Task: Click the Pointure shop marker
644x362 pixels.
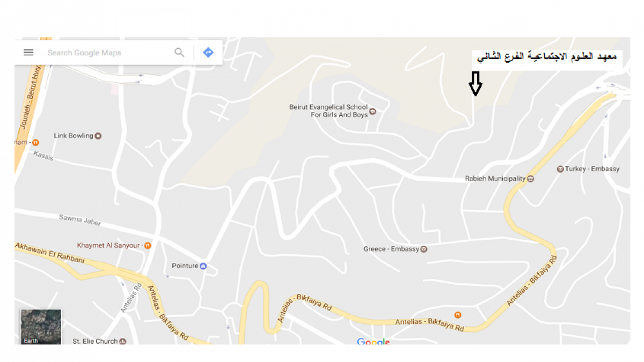Action: click(203, 266)
